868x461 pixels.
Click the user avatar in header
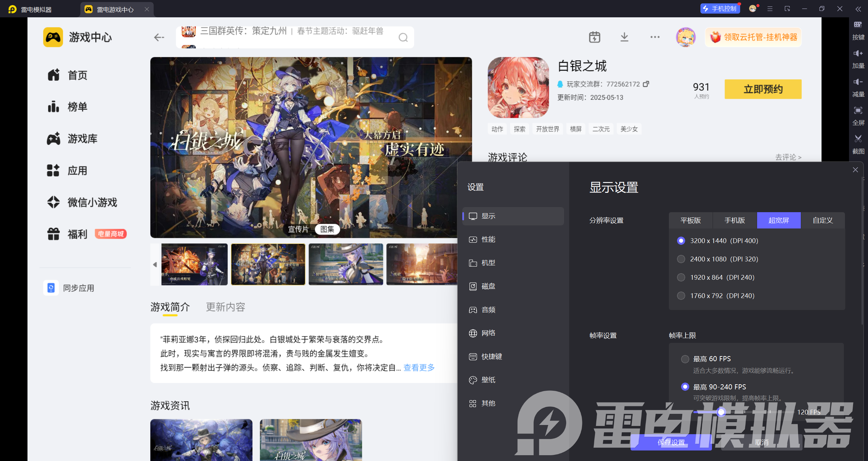686,37
